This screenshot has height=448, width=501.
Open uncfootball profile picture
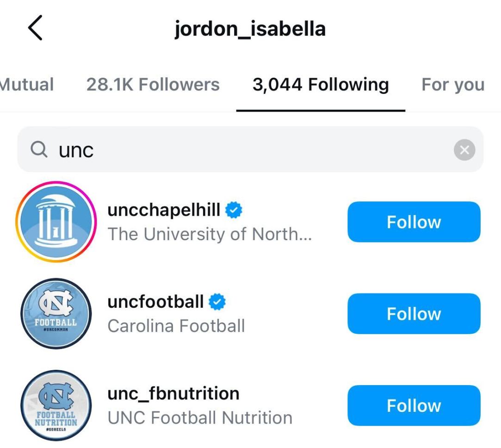click(56, 313)
